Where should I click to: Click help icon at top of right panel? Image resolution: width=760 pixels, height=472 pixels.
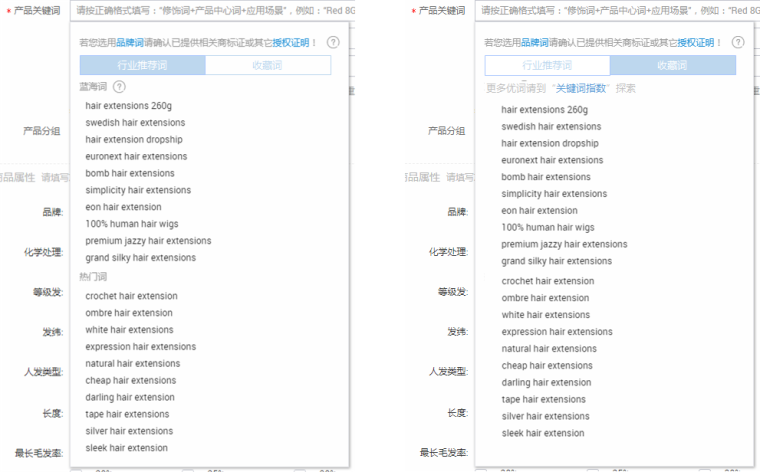coord(738,43)
